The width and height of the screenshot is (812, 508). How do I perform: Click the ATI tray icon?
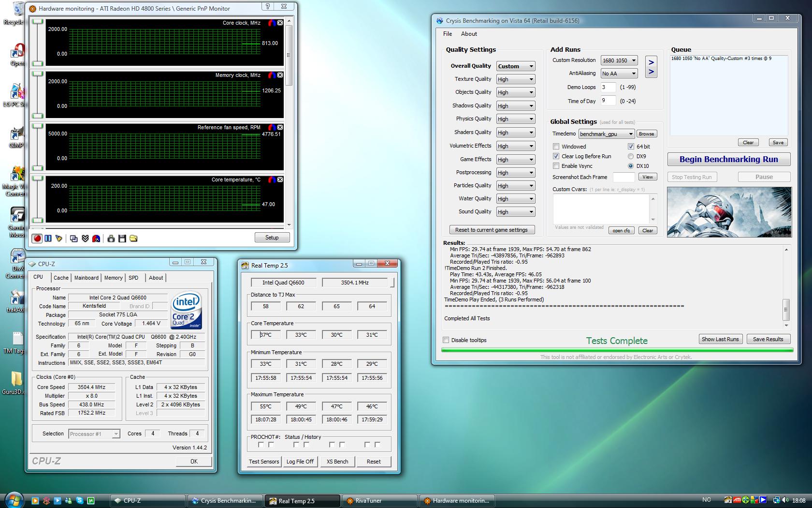[x=737, y=500]
